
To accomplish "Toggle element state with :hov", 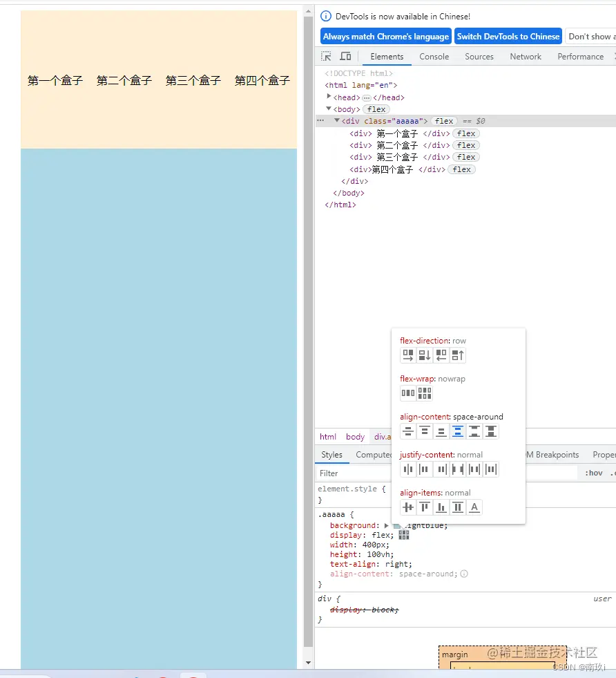I will click(593, 473).
